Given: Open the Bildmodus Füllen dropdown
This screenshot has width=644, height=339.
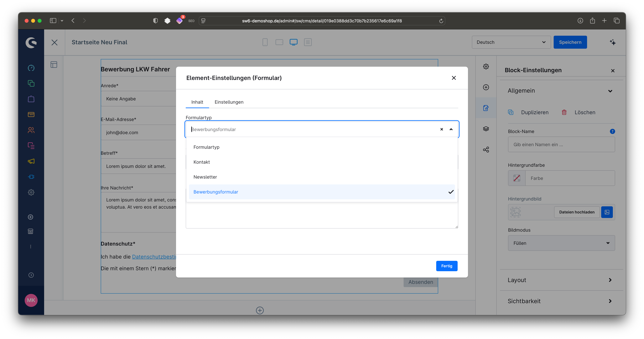Looking at the screenshot, I should (x=561, y=243).
